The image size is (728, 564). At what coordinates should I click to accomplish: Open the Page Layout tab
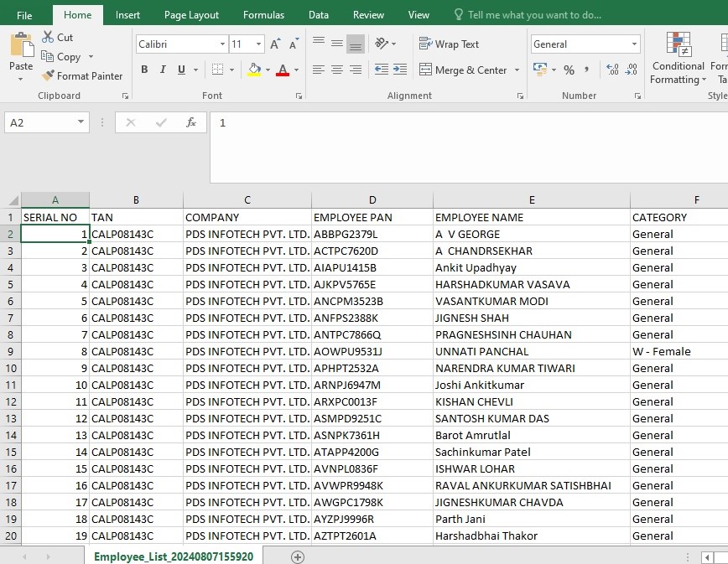[191, 15]
